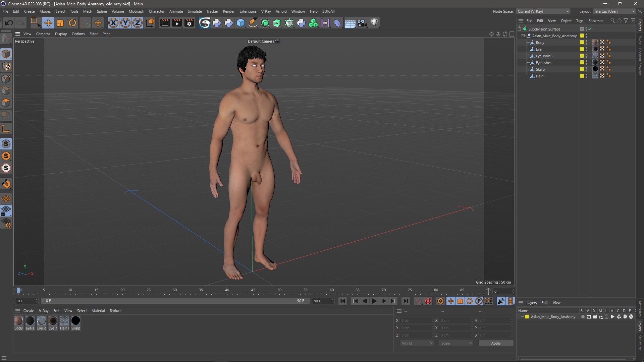Screen dimensions: 644x362
Task: Add a Floor grid object
Action: 350,23
